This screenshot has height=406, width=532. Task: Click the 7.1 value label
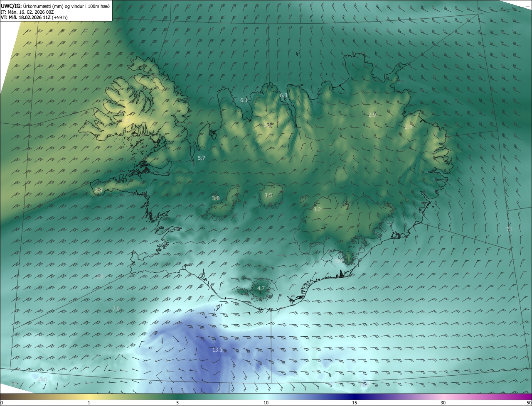click(x=510, y=229)
